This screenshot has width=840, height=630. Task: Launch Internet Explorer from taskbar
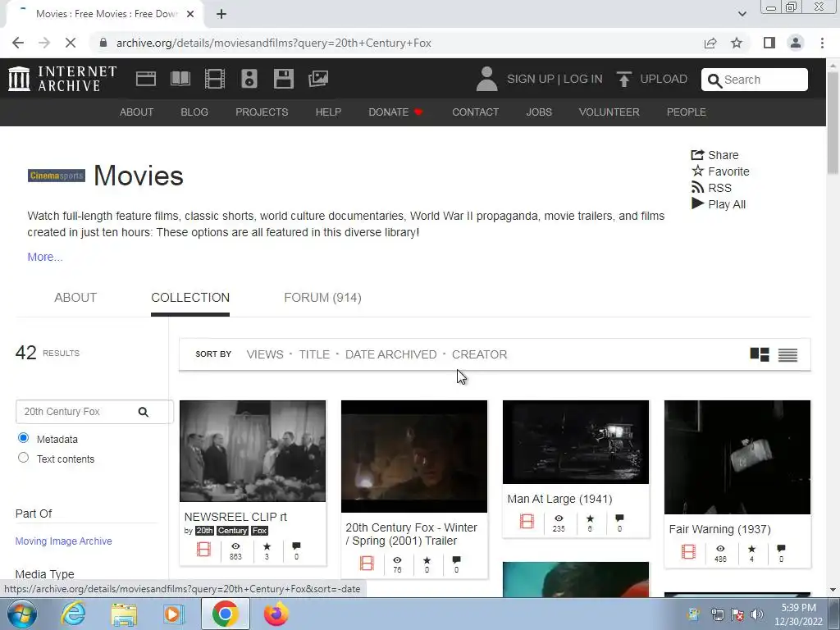point(73,614)
